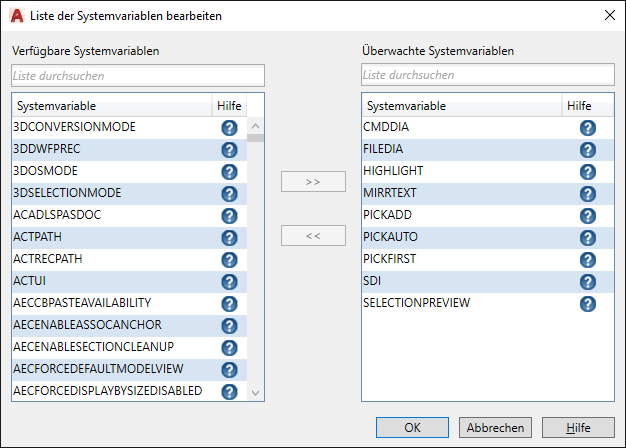
Task: Show help for AECCBPASTEAVAILABILITY
Action: (229, 304)
